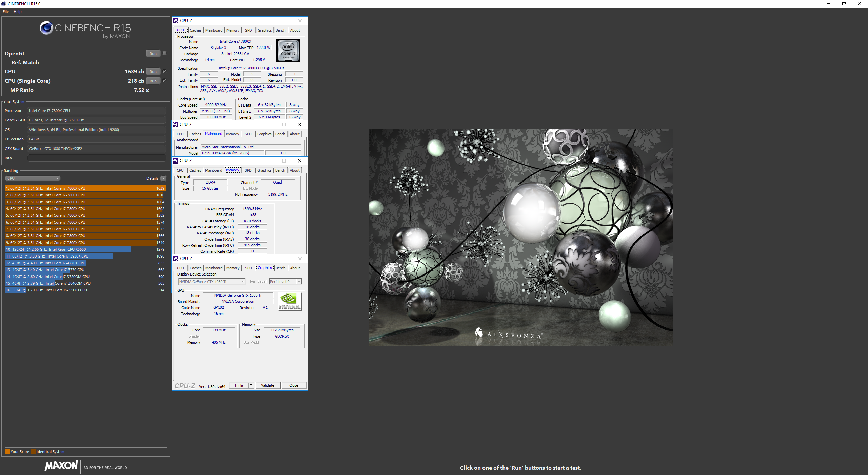Restore down the Cinebench main window
The width and height of the screenshot is (868, 475).
pos(844,4)
